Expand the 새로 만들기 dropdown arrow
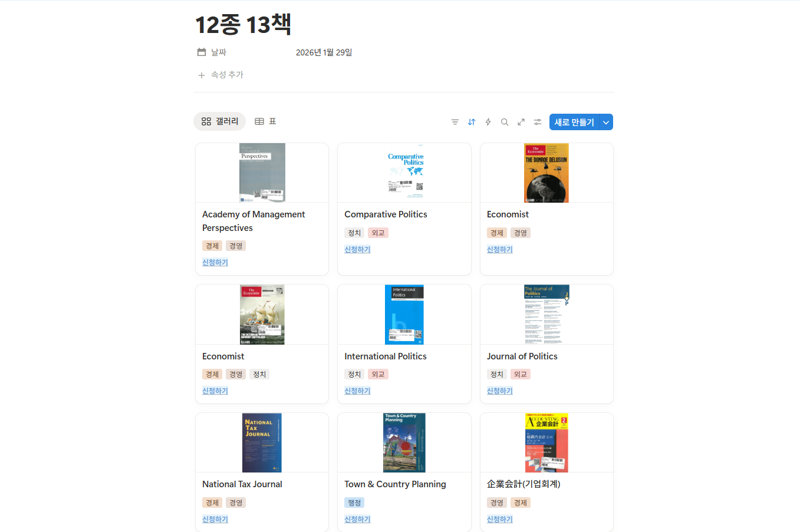The width and height of the screenshot is (800, 532). (606, 122)
